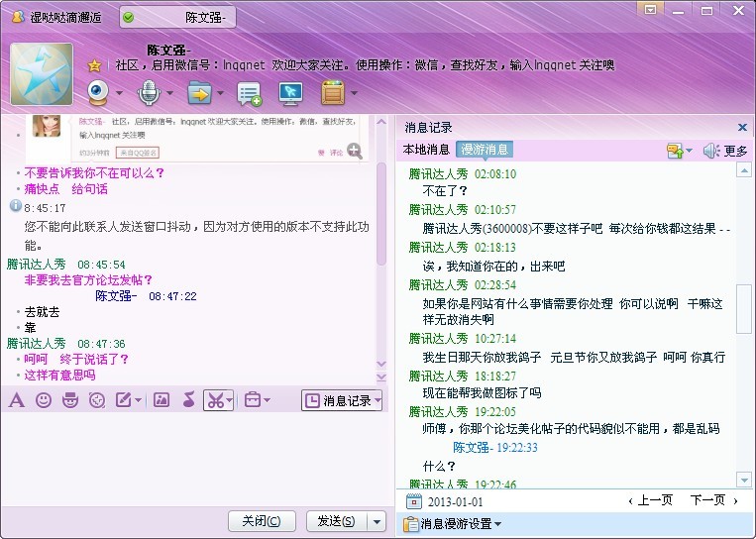
Task: Open the clipboard icon beside 消息漫游设置
Action: coord(410,523)
